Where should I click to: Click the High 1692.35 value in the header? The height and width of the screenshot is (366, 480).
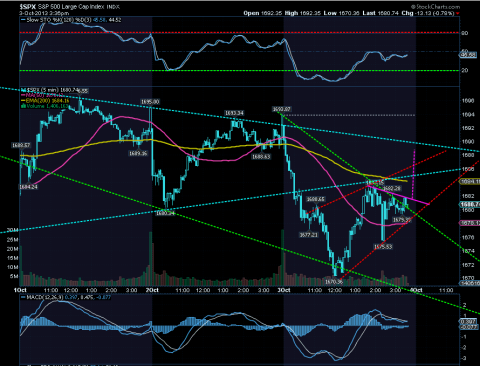click(x=303, y=13)
